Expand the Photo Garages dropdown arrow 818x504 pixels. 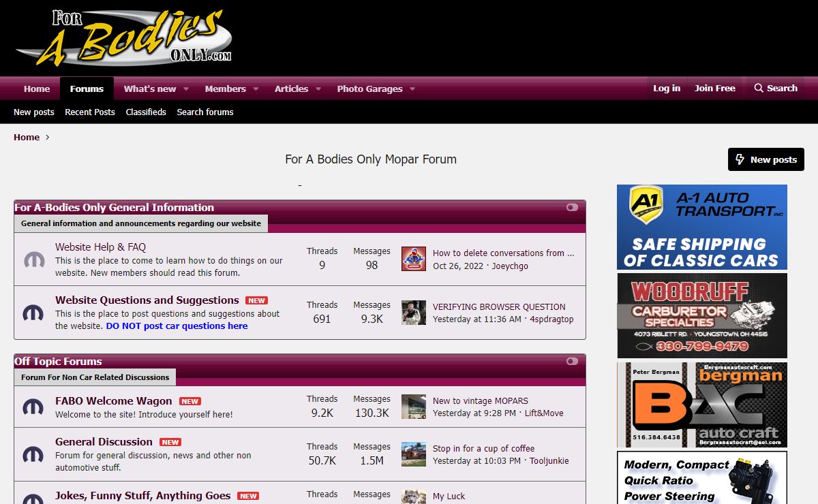click(412, 89)
